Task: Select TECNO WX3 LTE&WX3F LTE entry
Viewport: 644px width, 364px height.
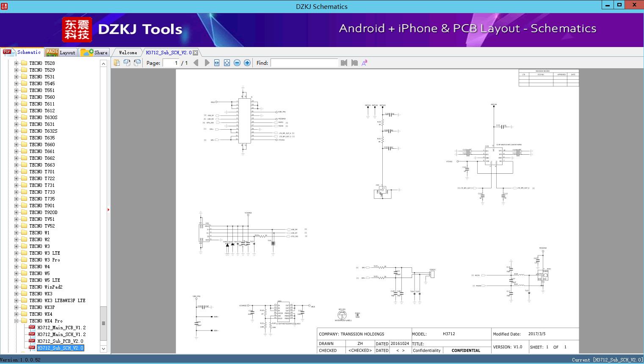Action: click(57, 300)
